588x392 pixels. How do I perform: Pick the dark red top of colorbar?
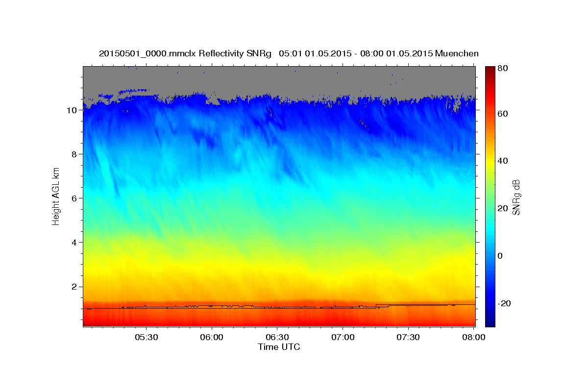coord(490,70)
